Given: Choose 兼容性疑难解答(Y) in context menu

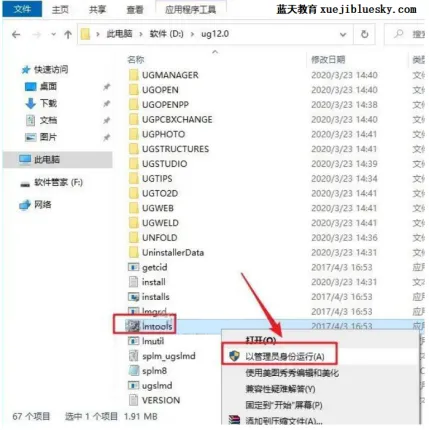Looking at the screenshot, I should pyautogui.click(x=280, y=389).
